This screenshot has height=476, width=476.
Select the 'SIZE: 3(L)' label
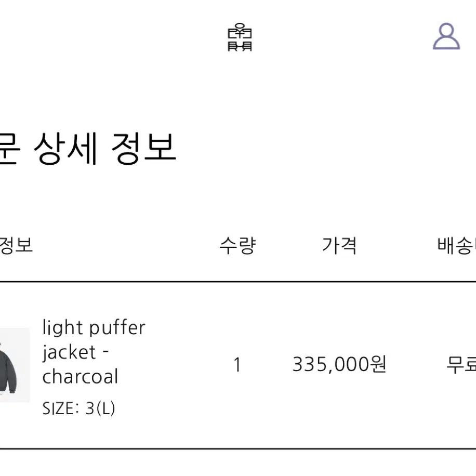tap(81, 409)
